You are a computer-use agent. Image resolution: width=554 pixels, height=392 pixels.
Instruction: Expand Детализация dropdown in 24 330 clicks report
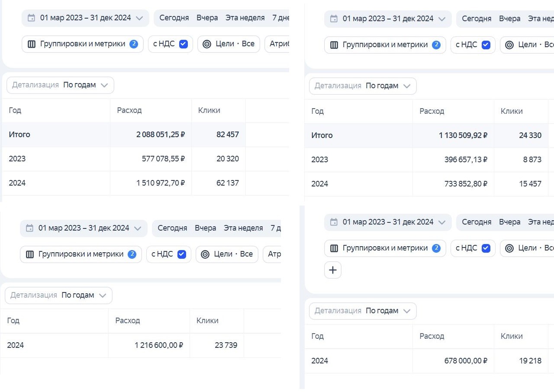pos(363,86)
